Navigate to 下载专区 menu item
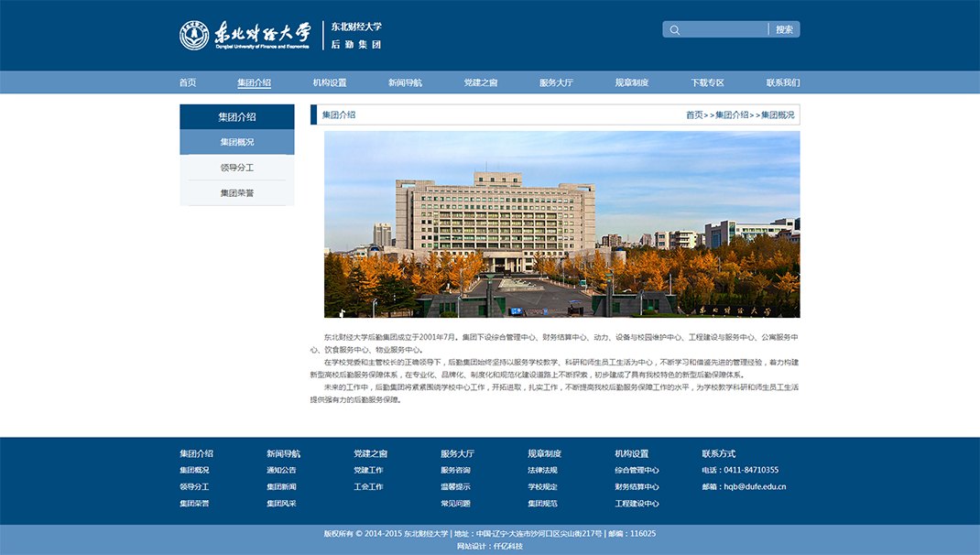The image size is (980, 555). pyautogui.click(x=707, y=82)
